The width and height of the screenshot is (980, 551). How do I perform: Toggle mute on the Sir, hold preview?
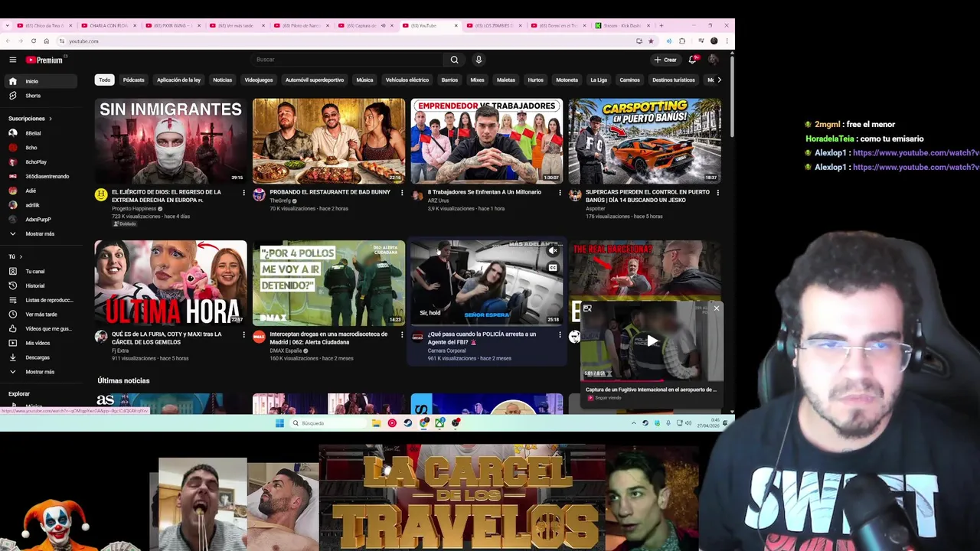[x=553, y=251]
